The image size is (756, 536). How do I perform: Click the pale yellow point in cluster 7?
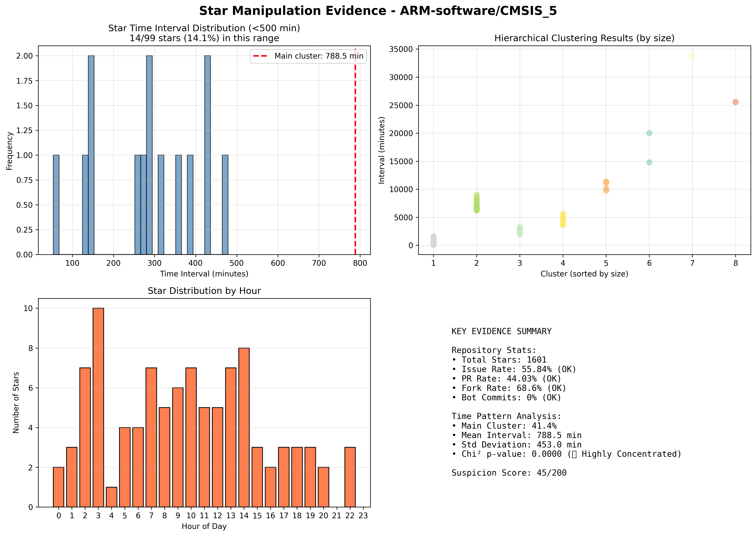[x=692, y=56]
